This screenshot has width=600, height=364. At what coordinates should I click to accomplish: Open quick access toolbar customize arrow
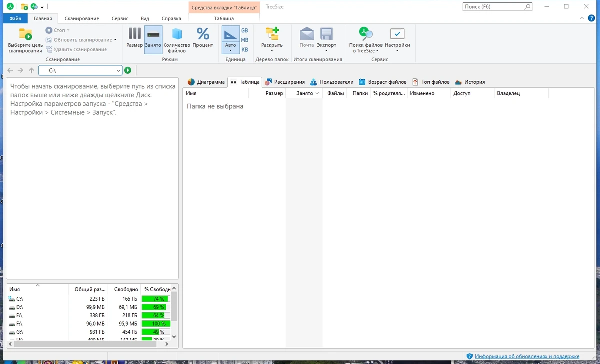click(42, 7)
